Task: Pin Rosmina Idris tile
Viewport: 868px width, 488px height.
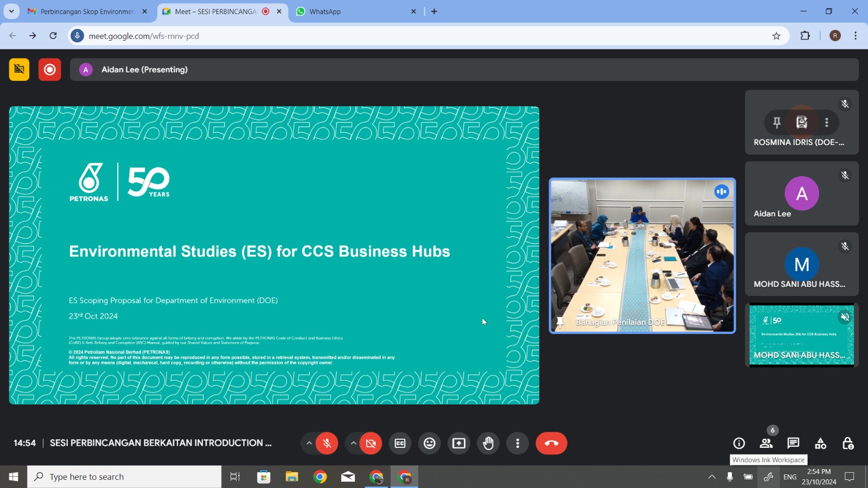Action: pyautogui.click(x=777, y=123)
